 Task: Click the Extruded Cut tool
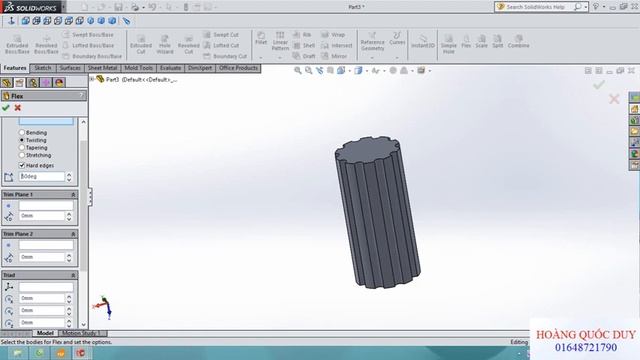pyautogui.click(x=141, y=44)
